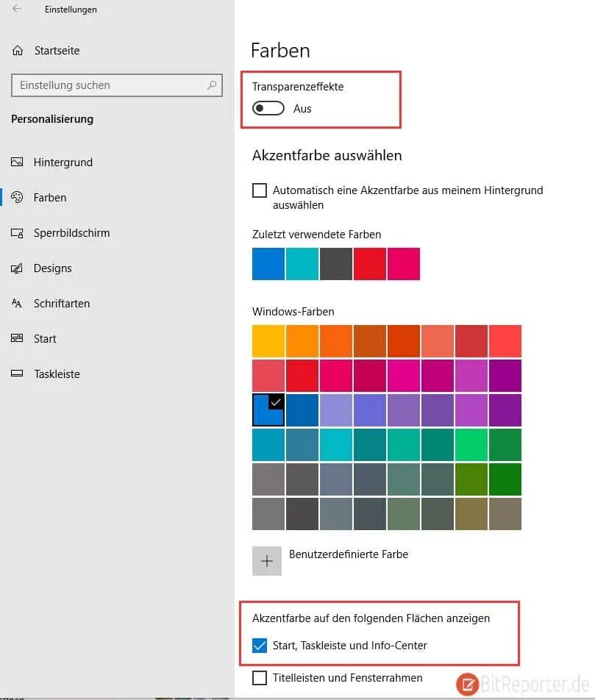595x700 pixels.
Task: Pick the red recently used color
Action: (x=369, y=264)
